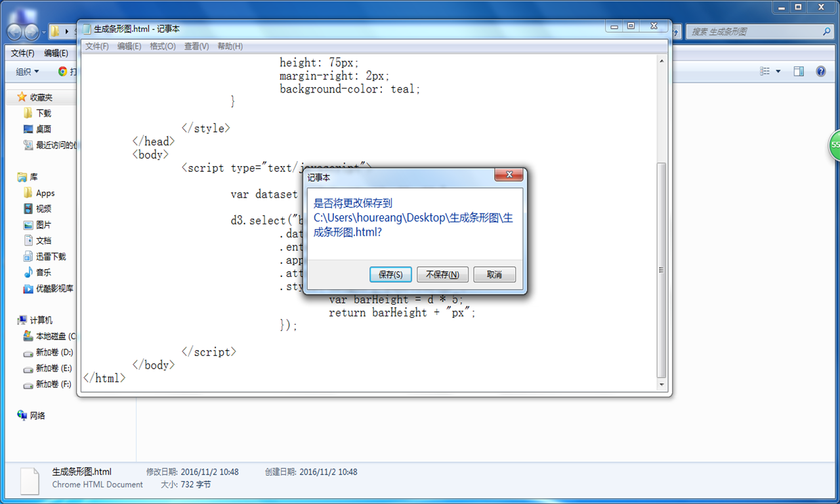Click the file thumbnail in details pane
This screenshot has height=504, width=840.
pos(30,481)
